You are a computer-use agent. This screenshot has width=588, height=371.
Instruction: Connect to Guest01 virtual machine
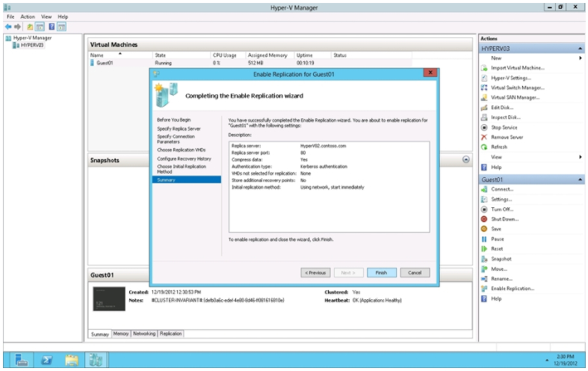tap(502, 189)
